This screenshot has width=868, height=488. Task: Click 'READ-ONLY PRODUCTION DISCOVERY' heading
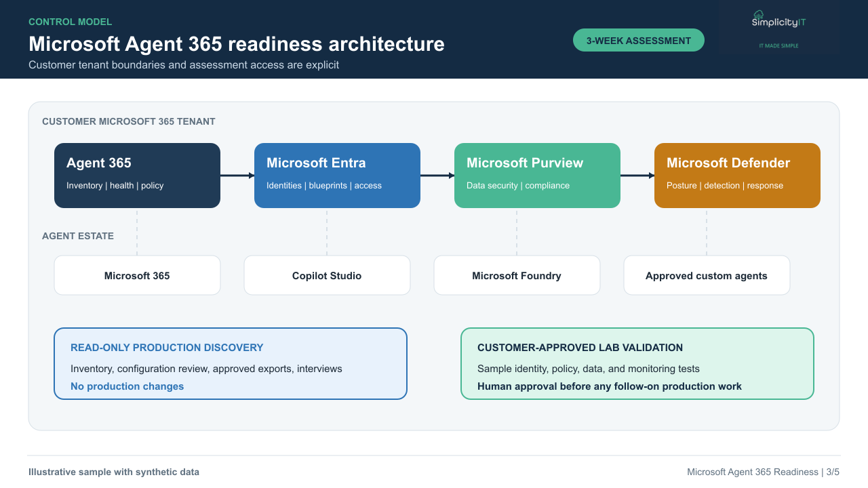[167, 348]
